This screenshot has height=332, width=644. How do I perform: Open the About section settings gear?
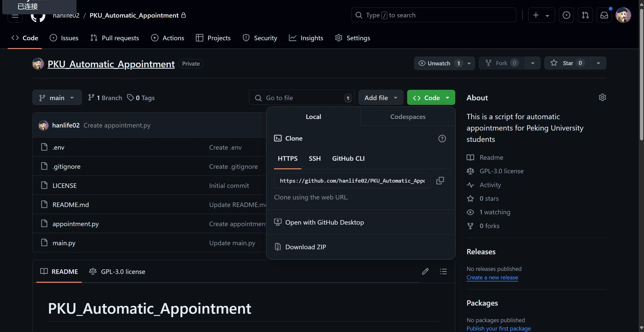click(602, 97)
